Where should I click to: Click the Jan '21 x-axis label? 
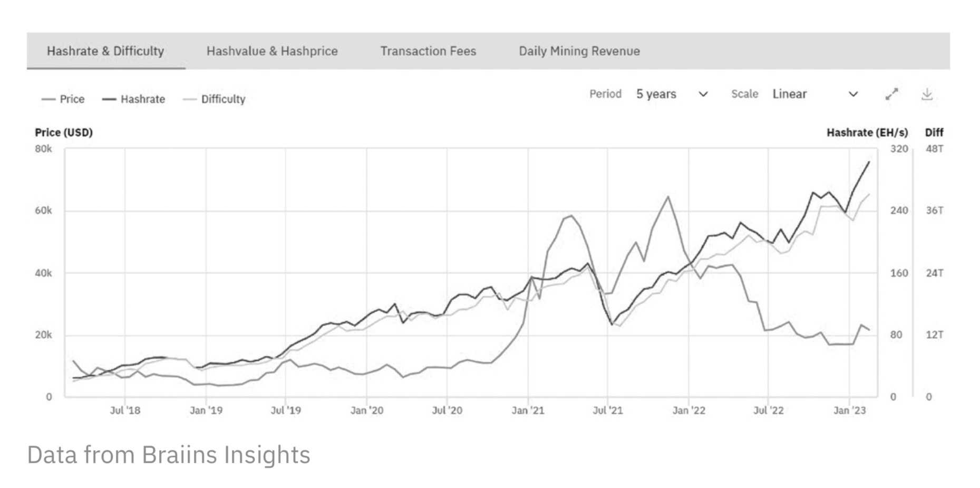pos(528,410)
